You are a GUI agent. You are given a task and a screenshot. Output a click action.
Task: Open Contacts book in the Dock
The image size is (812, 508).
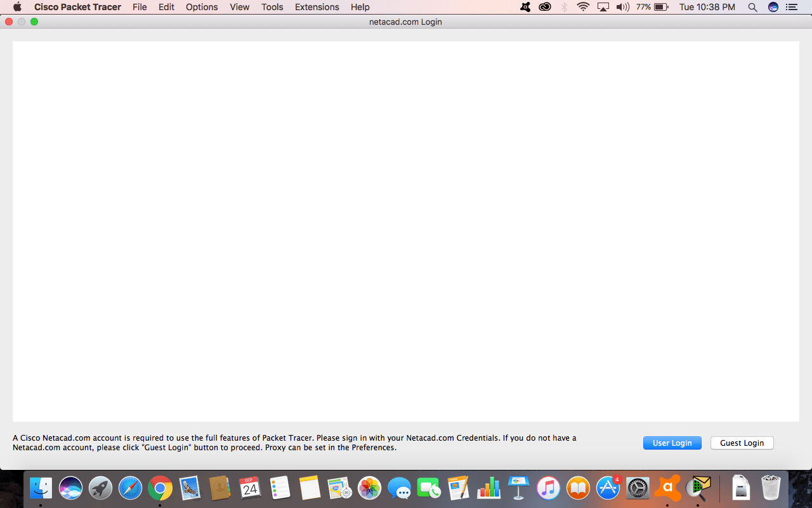(x=219, y=488)
